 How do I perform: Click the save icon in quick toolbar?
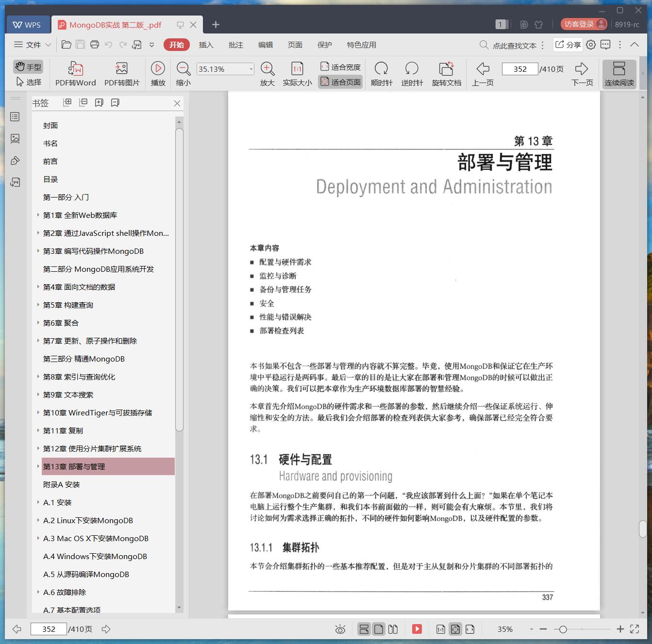pos(81,45)
